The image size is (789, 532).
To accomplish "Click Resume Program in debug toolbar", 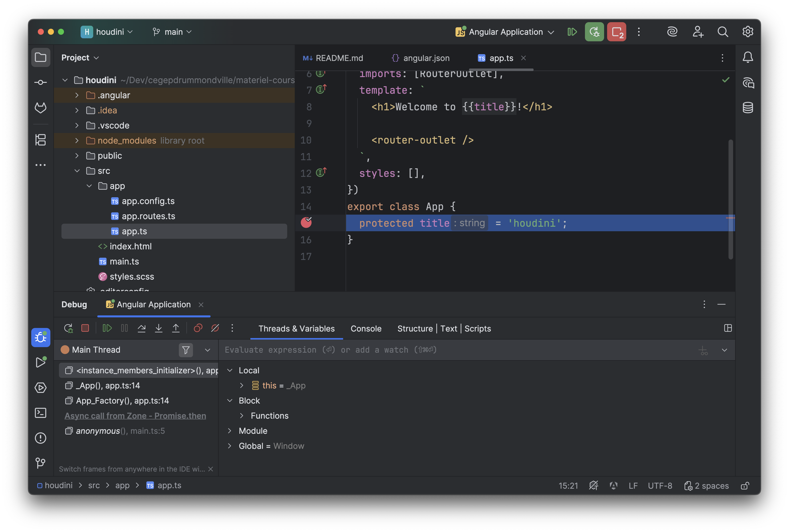I will pos(107,328).
